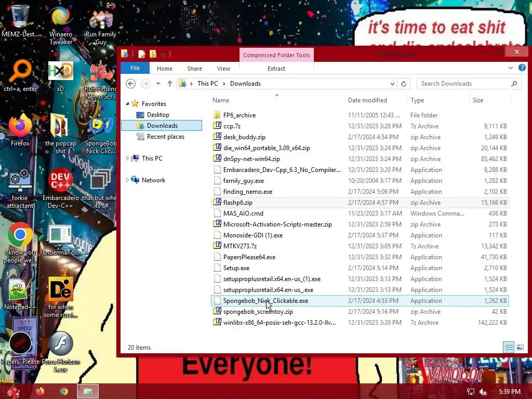
Task: Click the muted volume tray icon
Action: [483, 392]
